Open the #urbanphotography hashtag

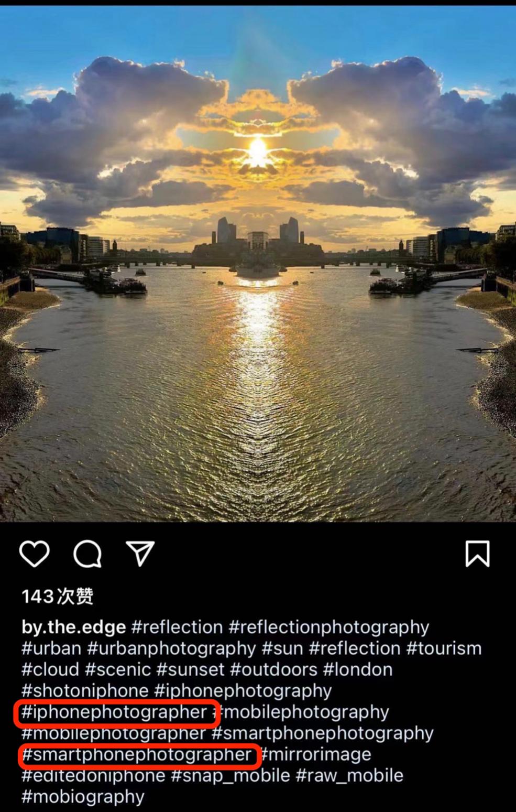pos(171,648)
